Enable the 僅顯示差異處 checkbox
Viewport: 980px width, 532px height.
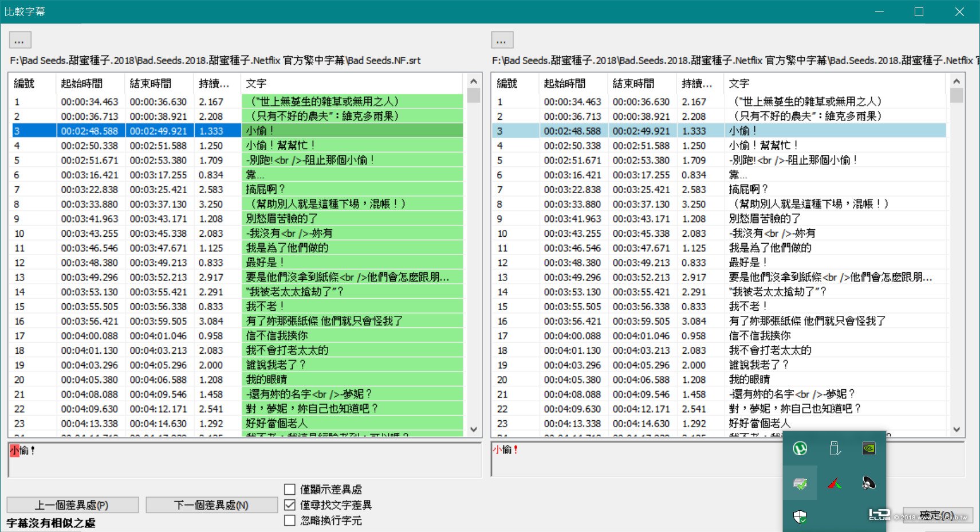click(x=290, y=490)
